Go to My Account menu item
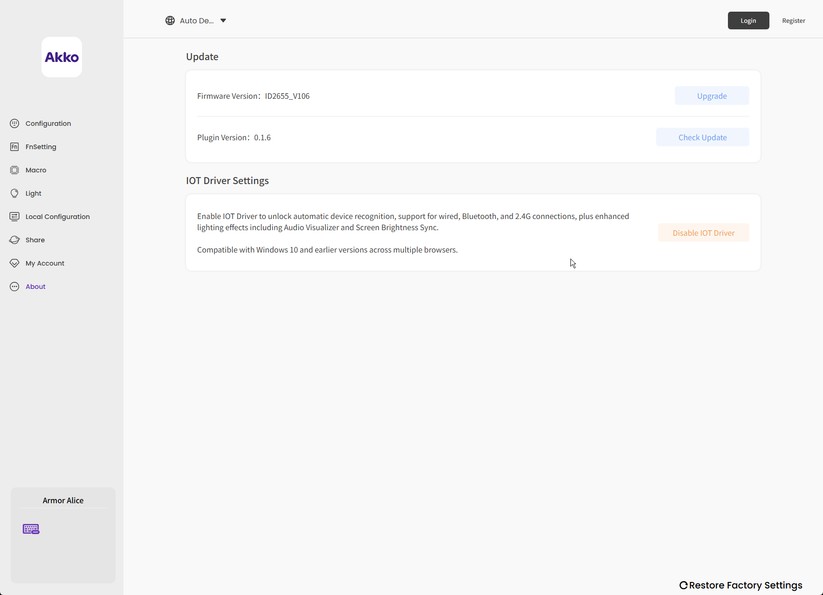The height and width of the screenshot is (595, 823). coord(45,263)
